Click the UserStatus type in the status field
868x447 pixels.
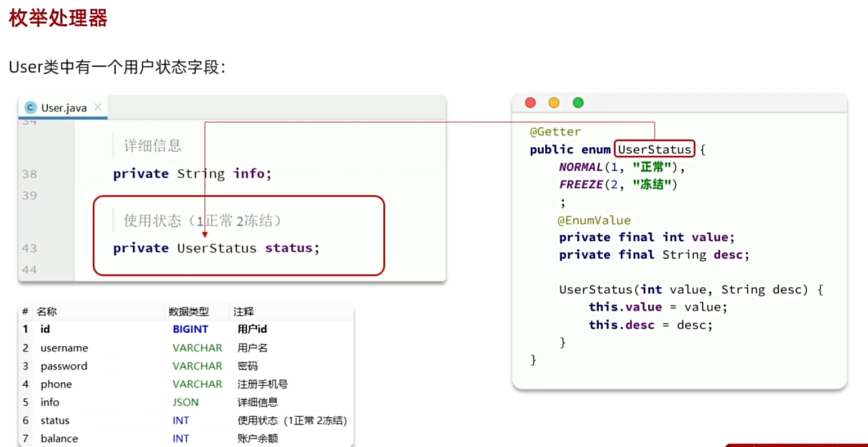216,248
